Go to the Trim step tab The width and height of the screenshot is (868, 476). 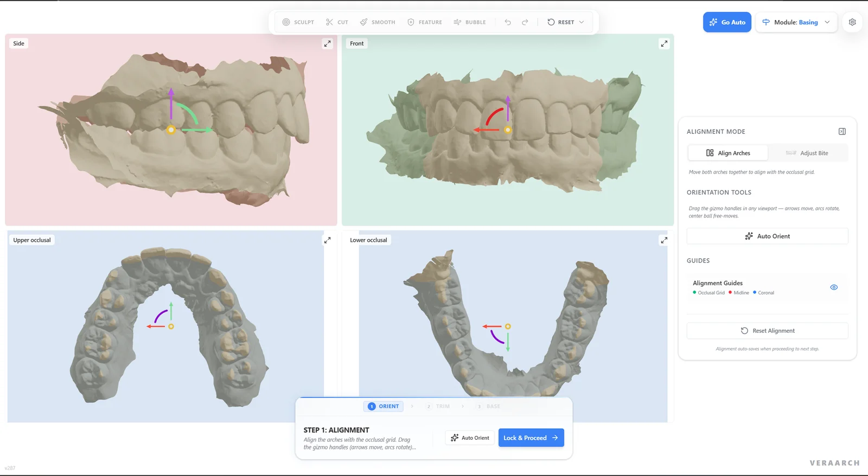coord(438,407)
